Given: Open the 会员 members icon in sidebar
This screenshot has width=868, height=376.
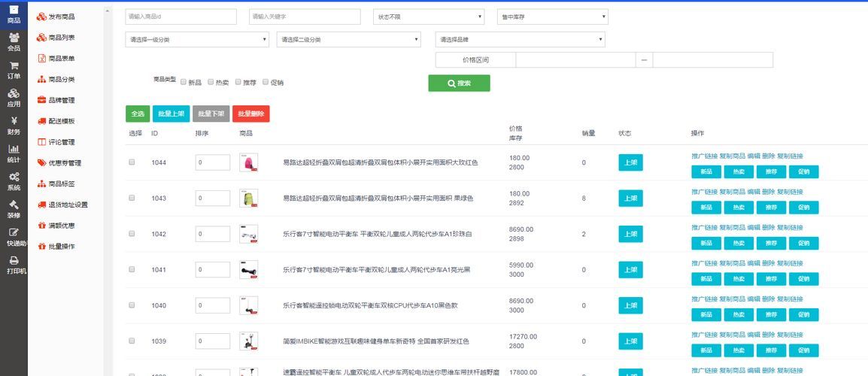Looking at the screenshot, I should click(x=14, y=37).
